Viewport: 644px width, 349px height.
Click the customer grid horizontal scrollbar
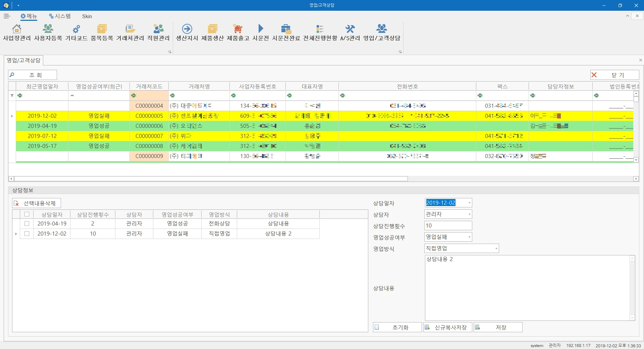[211, 179]
